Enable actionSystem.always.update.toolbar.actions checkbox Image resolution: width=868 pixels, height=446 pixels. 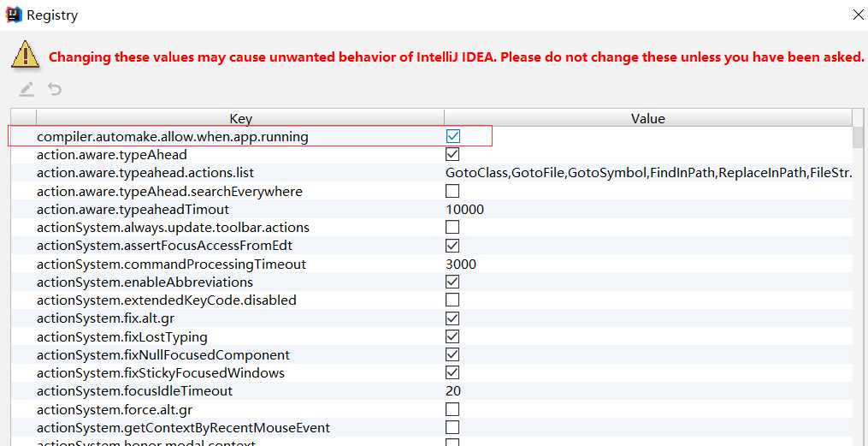(x=453, y=227)
